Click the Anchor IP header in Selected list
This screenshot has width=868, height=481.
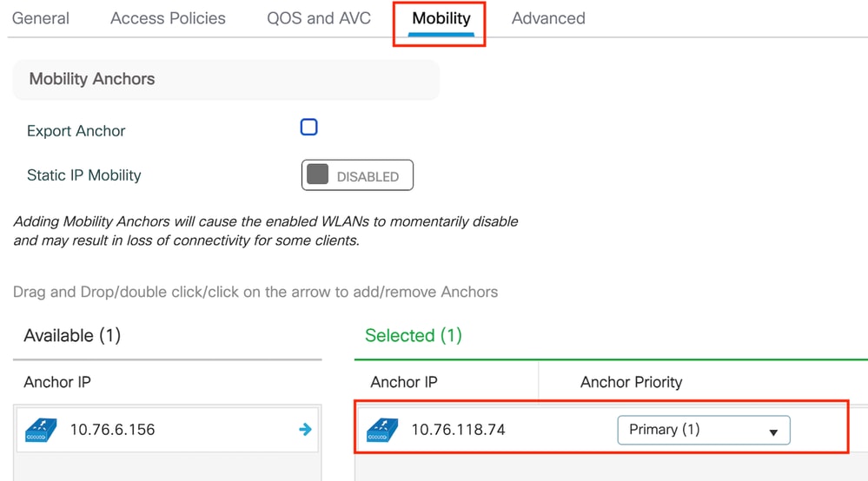pos(404,382)
